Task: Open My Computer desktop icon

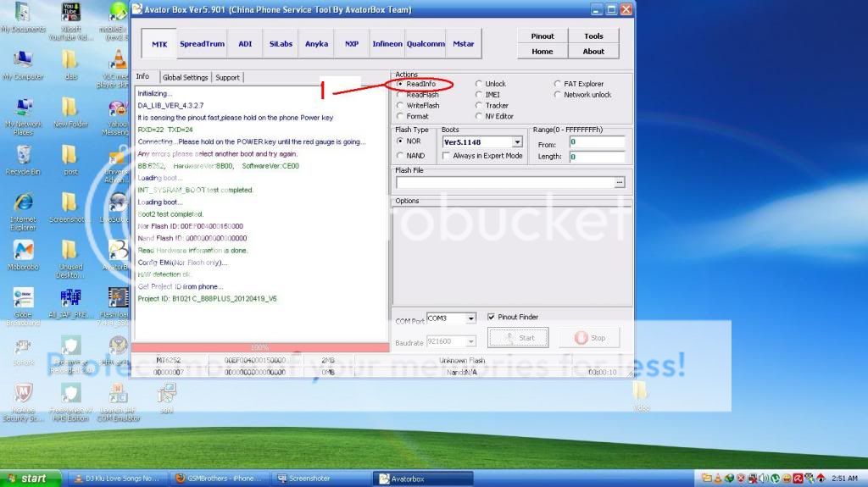Action: point(23,65)
